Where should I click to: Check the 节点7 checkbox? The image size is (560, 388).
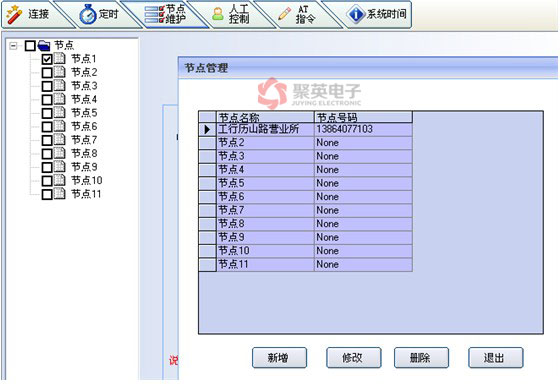[x=47, y=140]
